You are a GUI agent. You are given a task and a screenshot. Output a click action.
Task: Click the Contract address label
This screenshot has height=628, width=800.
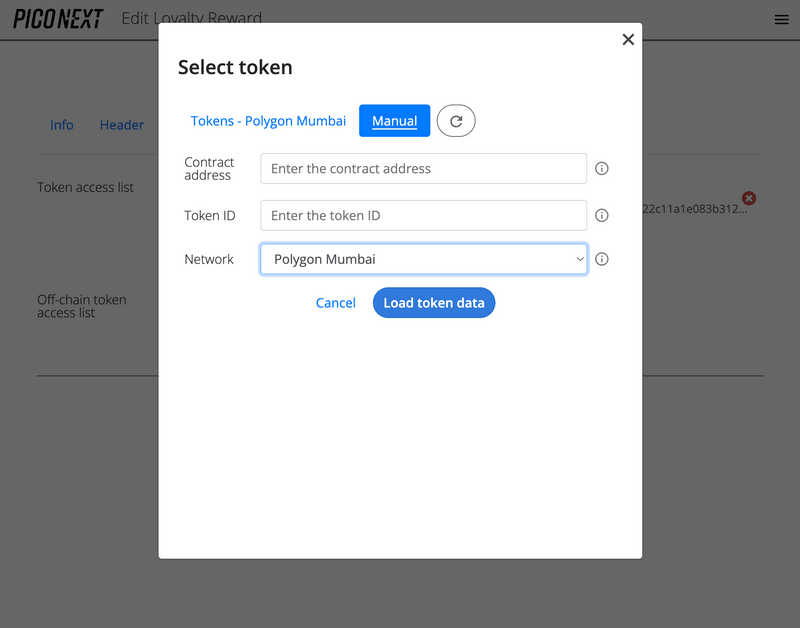209,169
